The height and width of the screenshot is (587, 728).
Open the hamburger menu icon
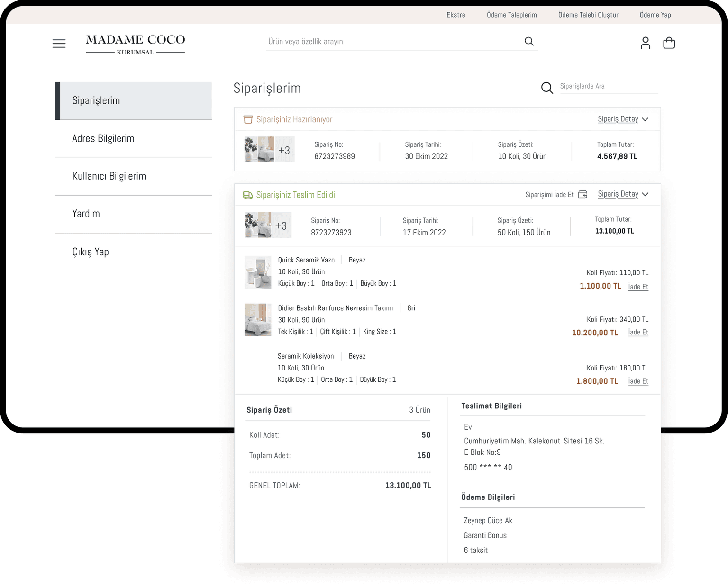pyautogui.click(x=59, y=44)
